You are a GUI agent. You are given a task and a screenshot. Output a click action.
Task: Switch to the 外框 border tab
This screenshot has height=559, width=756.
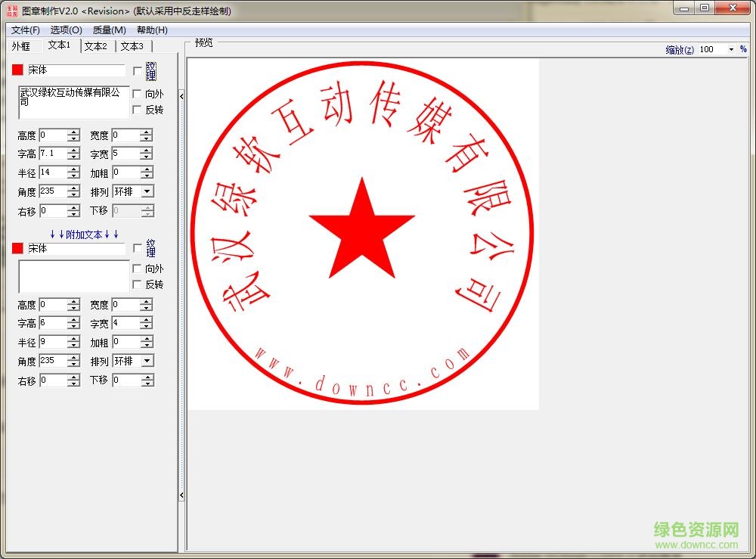pos(20,45)
